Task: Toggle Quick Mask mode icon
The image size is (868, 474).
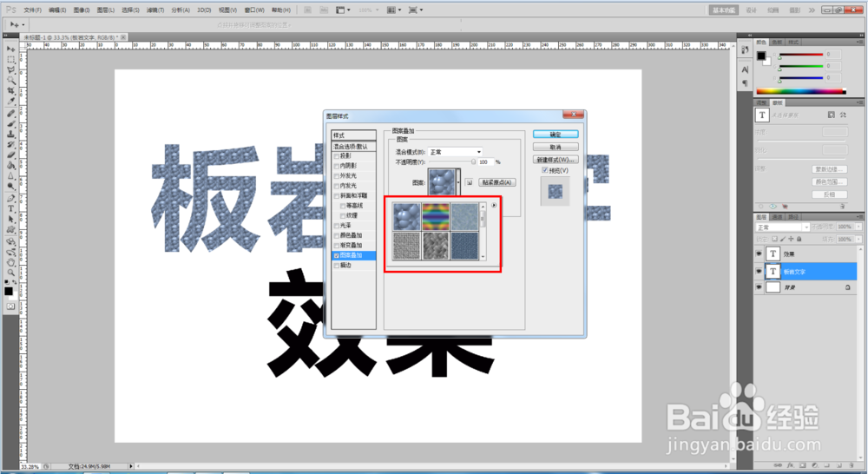Action: pyautogui.click(x=10, y=306)
